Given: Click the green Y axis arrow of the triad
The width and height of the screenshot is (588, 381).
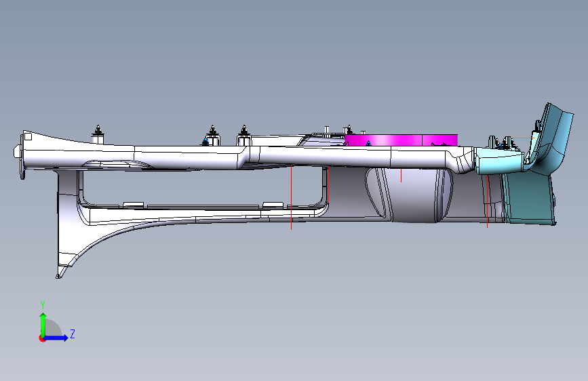Looking at the screenshot, I should point(43,324).
